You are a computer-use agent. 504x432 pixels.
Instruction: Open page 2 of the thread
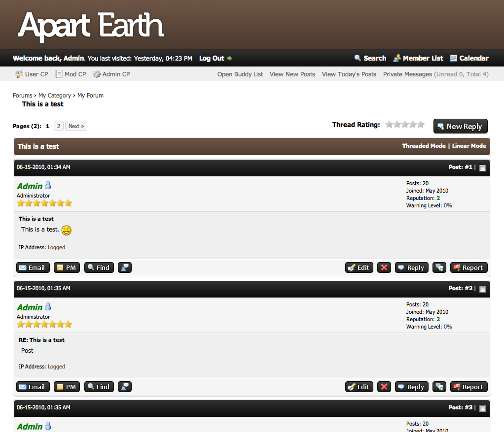click(58, 126)
